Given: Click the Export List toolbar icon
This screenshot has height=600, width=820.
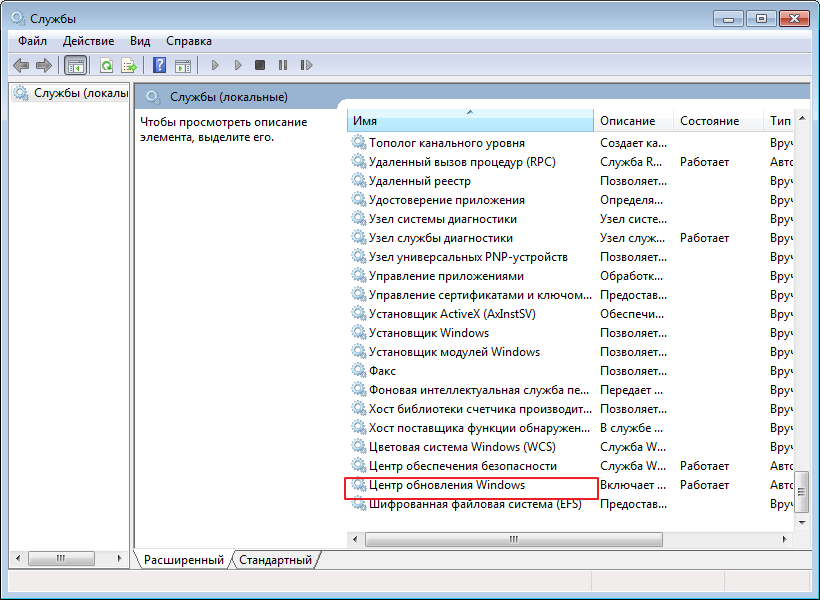Looking at the screenshot, I should pyautogui.click(x=128, y=65).
